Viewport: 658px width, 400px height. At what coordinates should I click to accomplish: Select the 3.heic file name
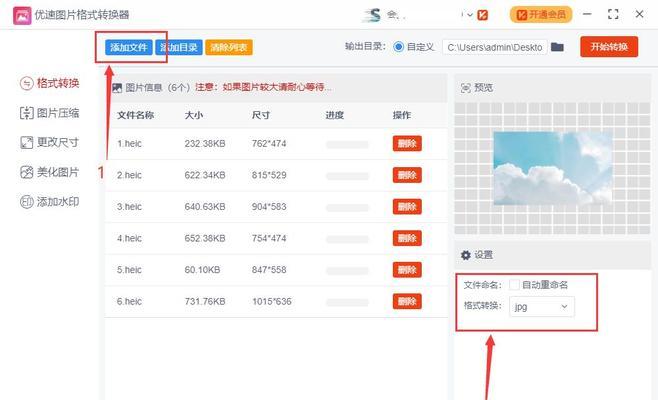click(129, 207)
